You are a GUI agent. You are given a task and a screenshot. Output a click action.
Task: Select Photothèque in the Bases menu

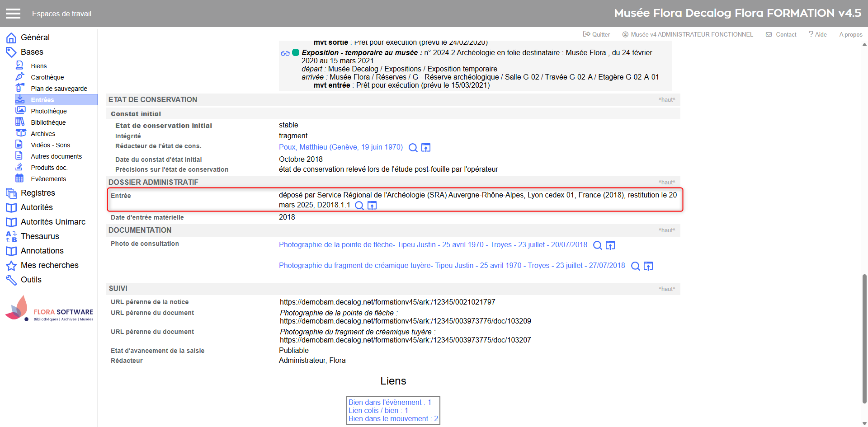coord(48,111)
